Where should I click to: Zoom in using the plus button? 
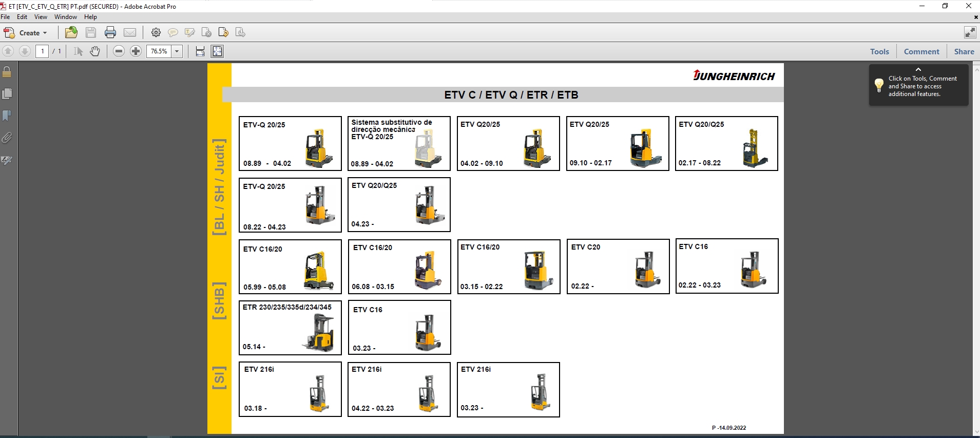[136, 51]
